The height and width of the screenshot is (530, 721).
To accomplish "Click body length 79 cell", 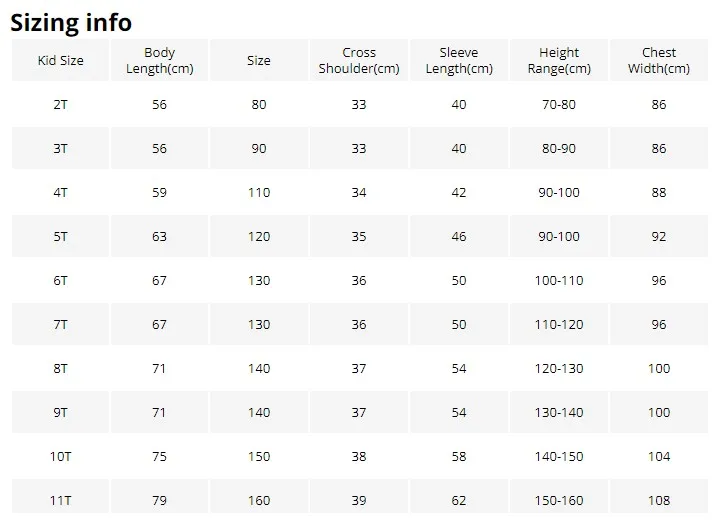I will 160,500.
